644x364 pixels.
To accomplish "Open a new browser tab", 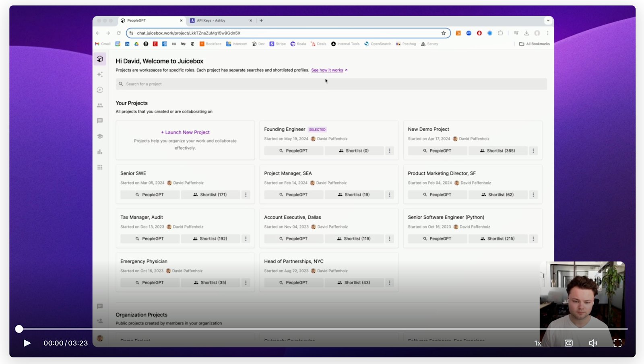I will (261, 21).
